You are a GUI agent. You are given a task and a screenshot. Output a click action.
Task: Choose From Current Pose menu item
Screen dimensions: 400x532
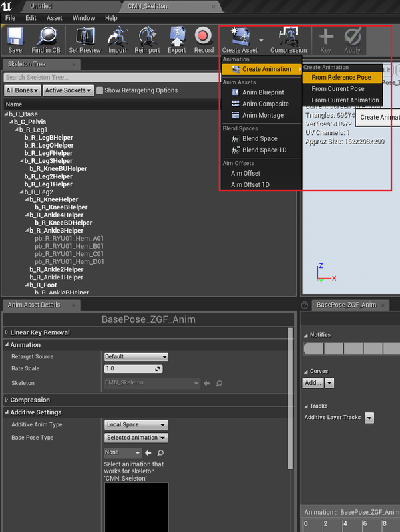point(342,89)
